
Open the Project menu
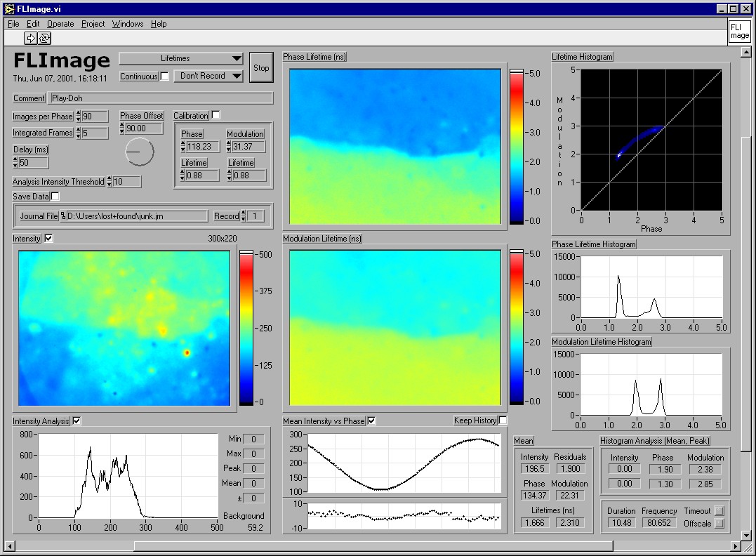tap(93, 24)
